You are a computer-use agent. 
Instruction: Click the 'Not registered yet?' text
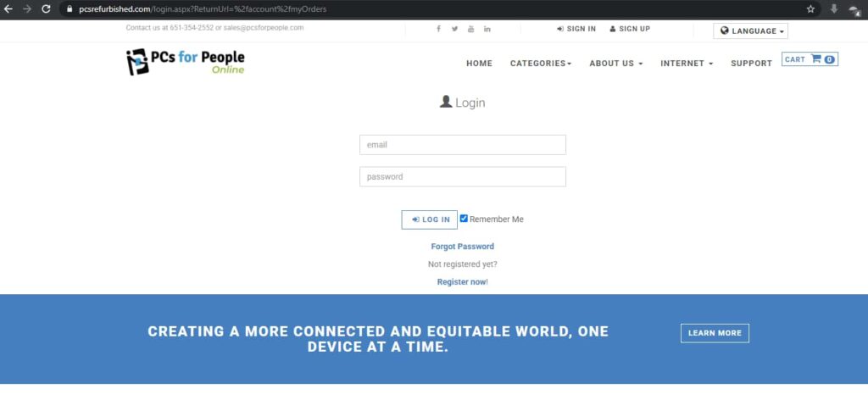click(x=463, y=264)
